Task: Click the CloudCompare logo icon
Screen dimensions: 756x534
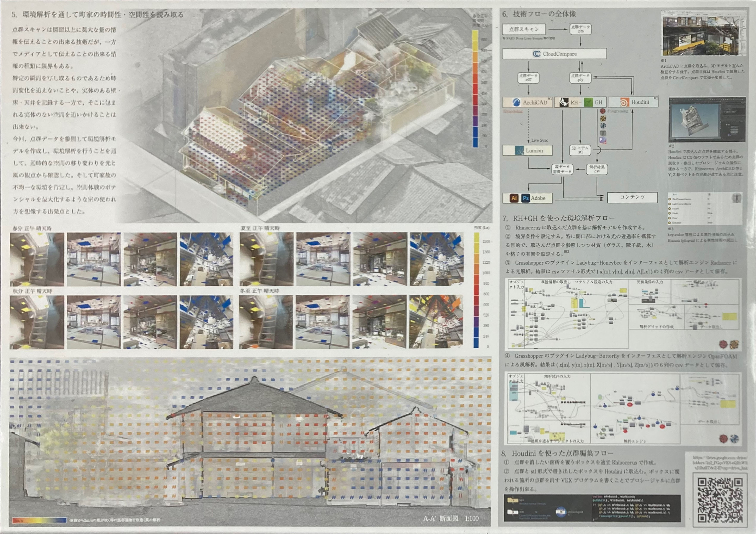Action: (537, 54)
